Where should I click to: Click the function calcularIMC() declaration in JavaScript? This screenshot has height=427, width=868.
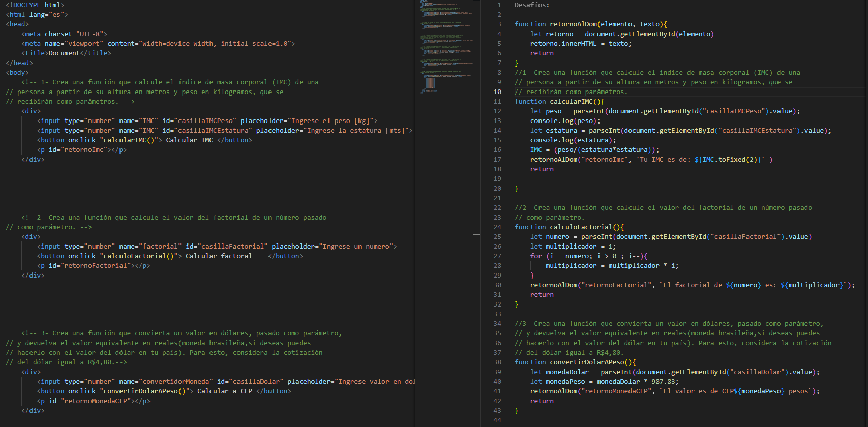559,102
